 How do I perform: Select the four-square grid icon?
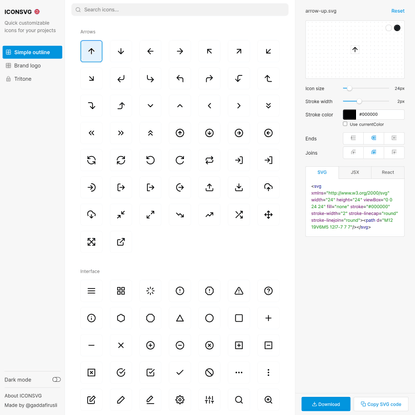coord(121,291)
